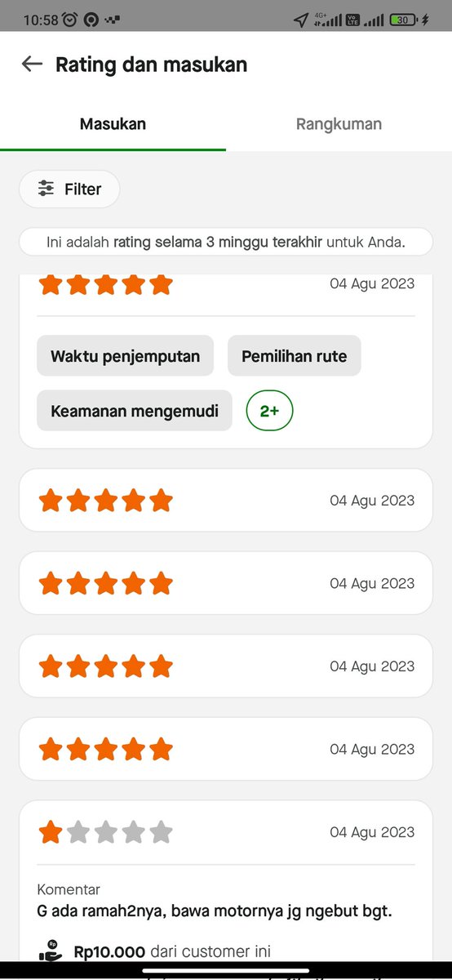Open the Filter button

tap(69, 189)
